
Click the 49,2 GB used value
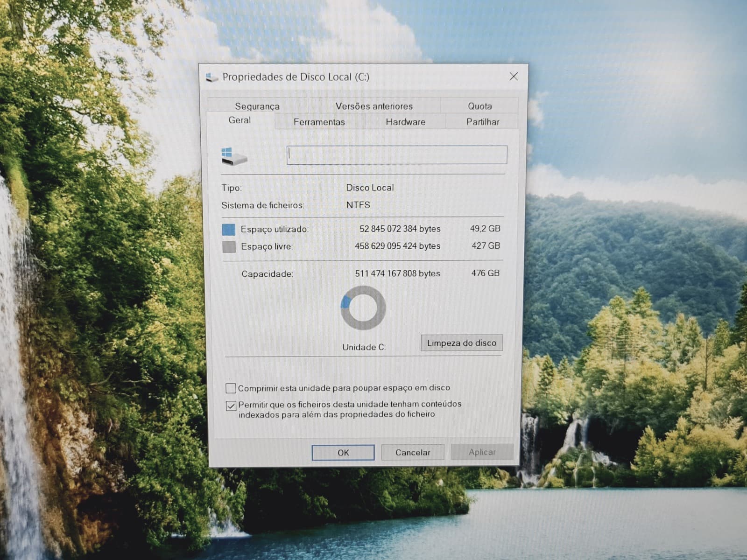click(x=485, y=229)
